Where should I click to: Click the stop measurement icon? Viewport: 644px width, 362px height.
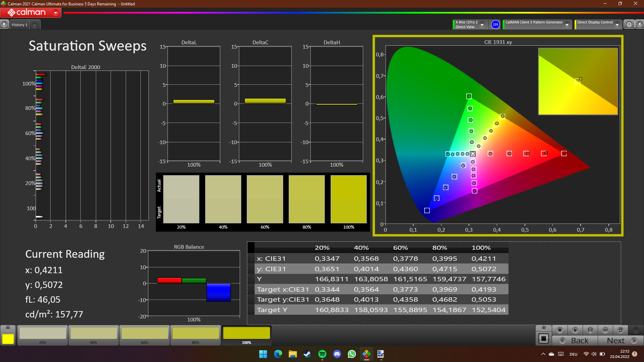tap(559, 330)
